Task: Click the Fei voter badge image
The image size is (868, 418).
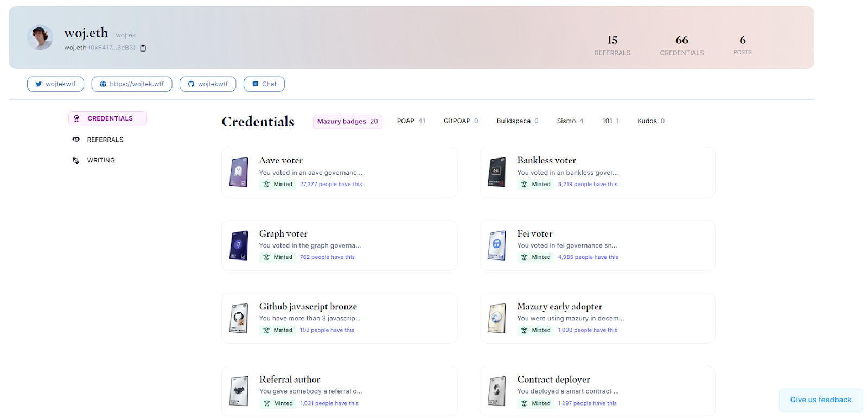Action: [x=497, y=245]
